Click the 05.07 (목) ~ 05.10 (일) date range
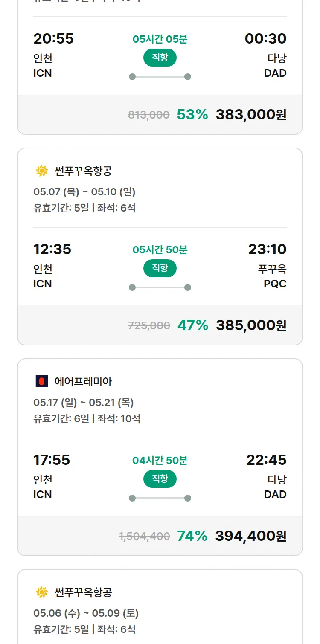The image size is (320, 644). click(x=84, y=192)
